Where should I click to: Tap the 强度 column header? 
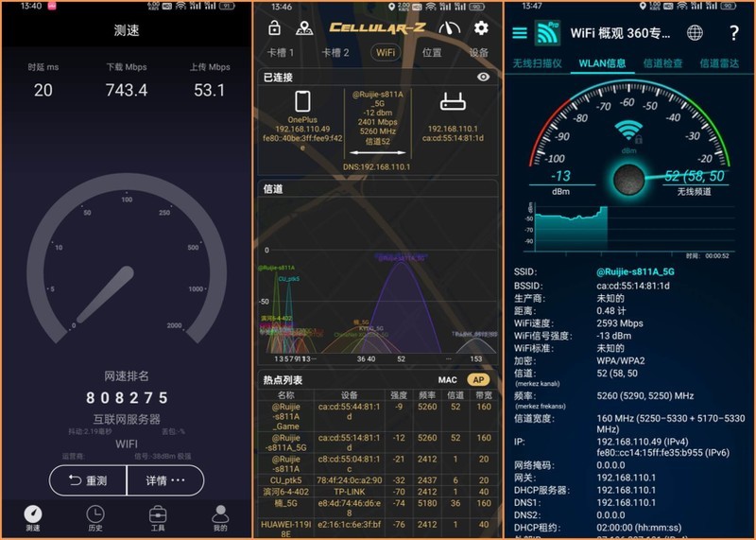pyautogui.click(x=398, y=395)
